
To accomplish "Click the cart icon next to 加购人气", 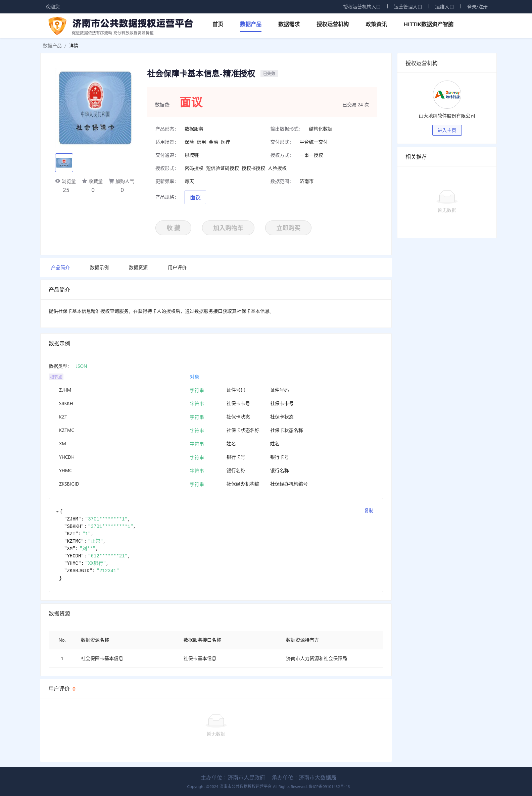I will tap(111, 181).
